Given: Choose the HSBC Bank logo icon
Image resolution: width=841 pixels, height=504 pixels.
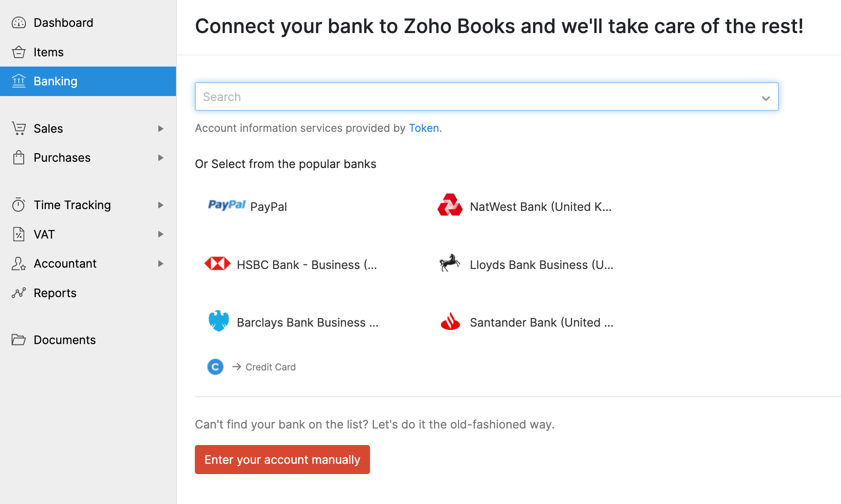Looking at the screenshot, I should [218, 264].
